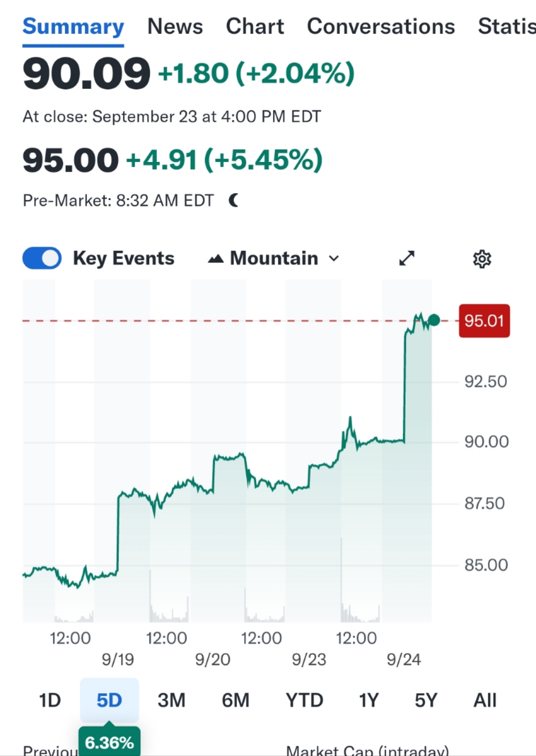Pick the 5Y time range
The width and height of the screenshot is (536, 756).
[x=426, y=700]
